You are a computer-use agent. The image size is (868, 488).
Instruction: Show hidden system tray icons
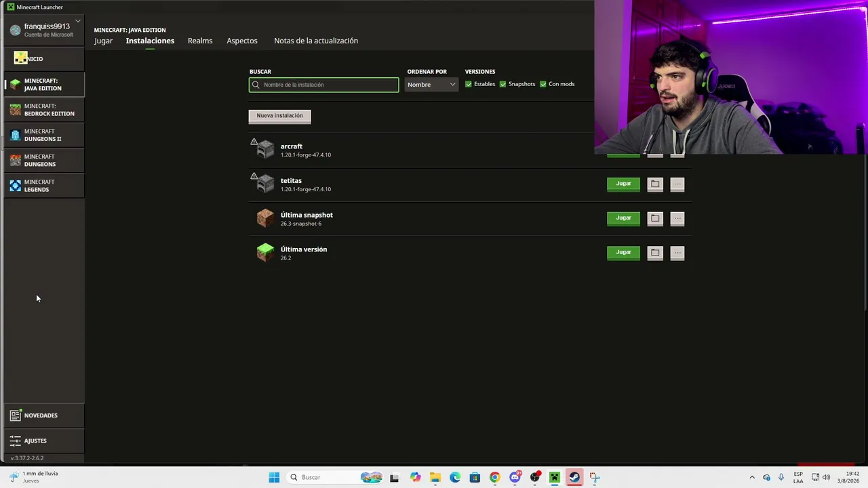coord(751,477)
